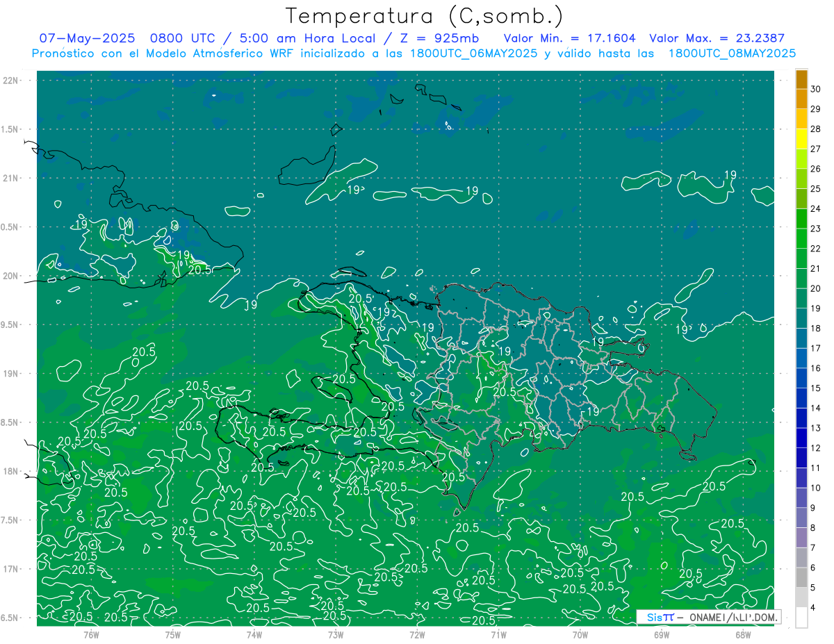Click the colorbar label "11"
The height and width of the screenshot is (644, 834).
coord(815,468)
